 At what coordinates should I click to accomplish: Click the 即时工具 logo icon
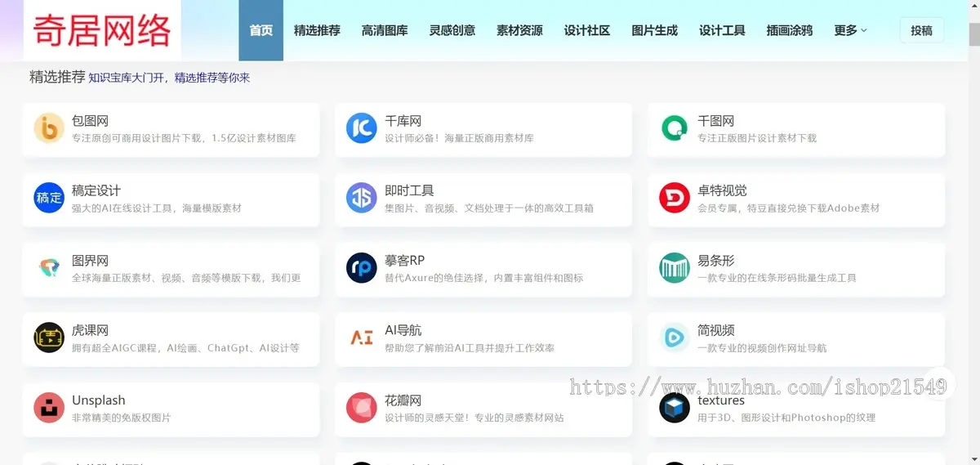[362, 198]
